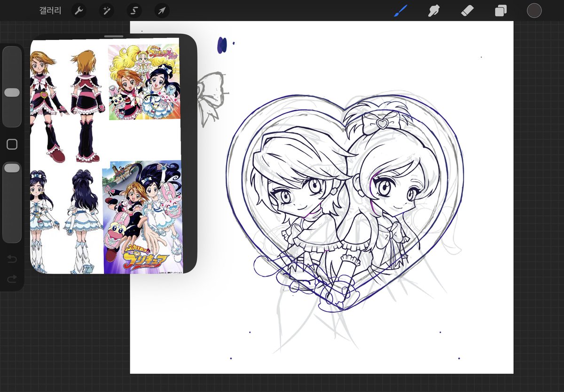Viewport: 564px width, 392px height.
Task: Select the Selection S-shaped tool
Action: [134, 10]
